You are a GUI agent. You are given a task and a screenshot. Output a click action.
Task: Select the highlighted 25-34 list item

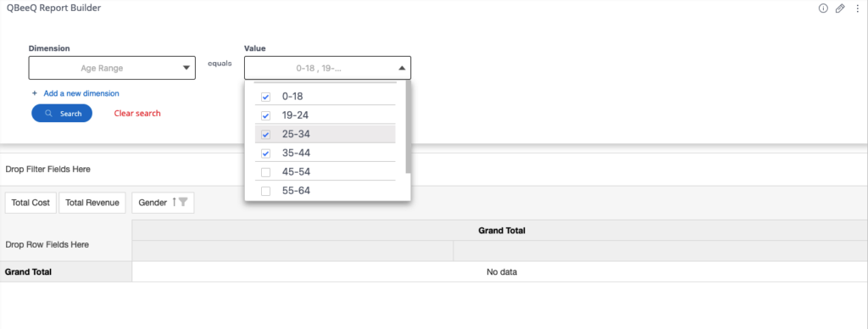pyautogui.click(x=325, y=134)
